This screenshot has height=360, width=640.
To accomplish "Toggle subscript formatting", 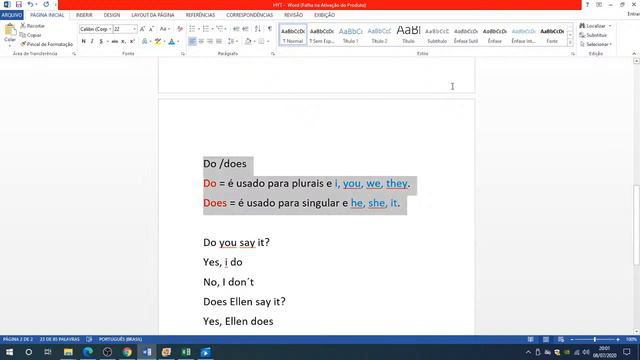I will 123,41.
